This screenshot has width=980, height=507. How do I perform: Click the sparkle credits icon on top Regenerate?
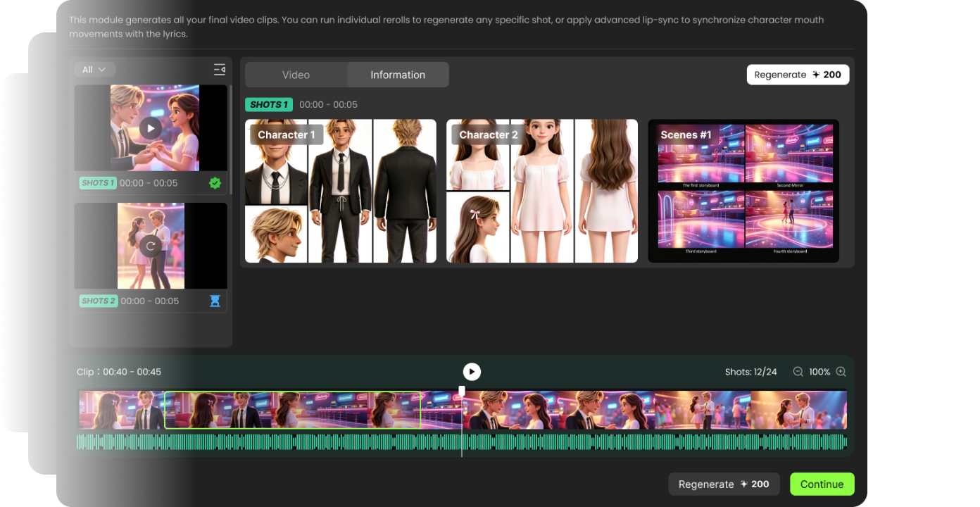(x=816, y=75)
